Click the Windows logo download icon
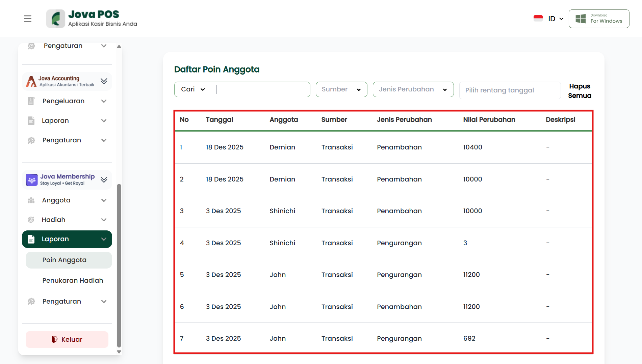Screen dimensions: 642x364 (x=581, y=19)
